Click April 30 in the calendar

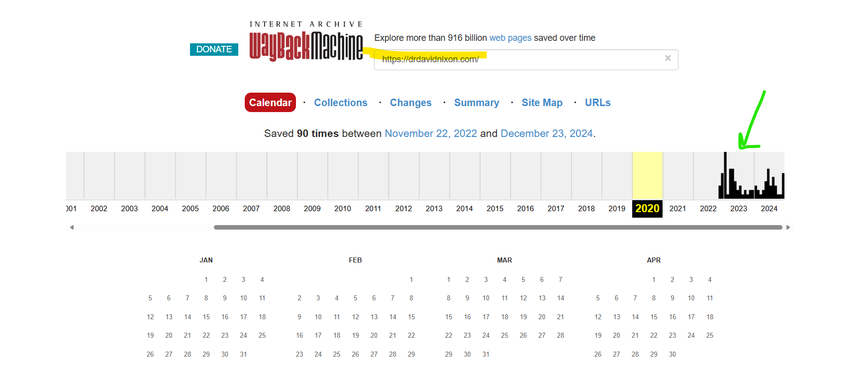click(673, 354)
